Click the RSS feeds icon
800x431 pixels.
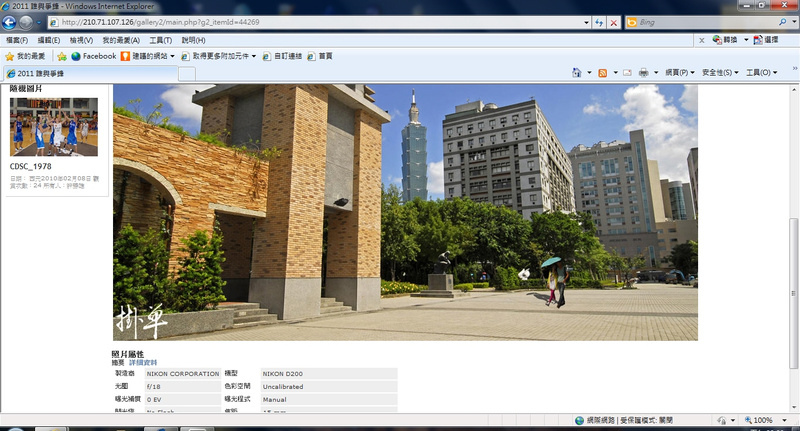(x=603, y=72)
